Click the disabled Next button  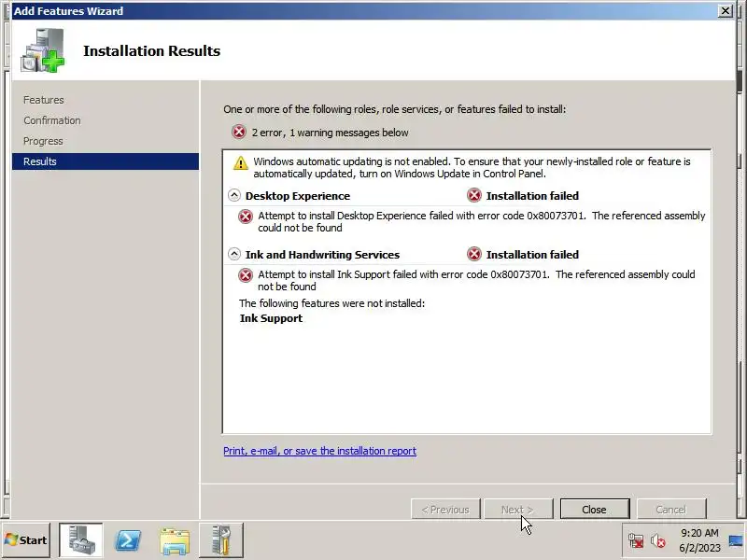pos(518,510)
